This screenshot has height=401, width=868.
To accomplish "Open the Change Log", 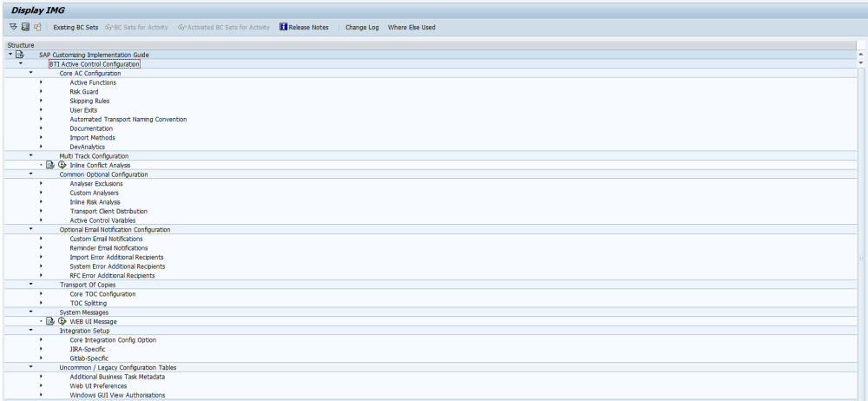I will (x=362, y=27).
